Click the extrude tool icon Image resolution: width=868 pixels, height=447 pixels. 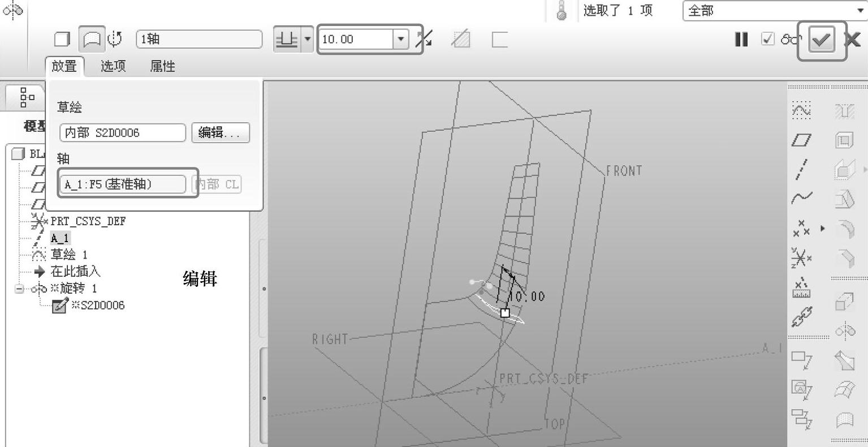tap(845, 302)
